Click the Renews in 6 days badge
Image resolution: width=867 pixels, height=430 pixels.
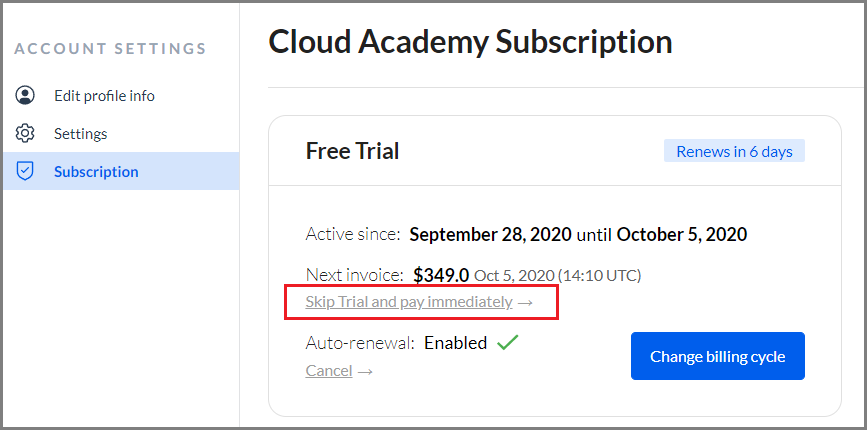[734, 151]
